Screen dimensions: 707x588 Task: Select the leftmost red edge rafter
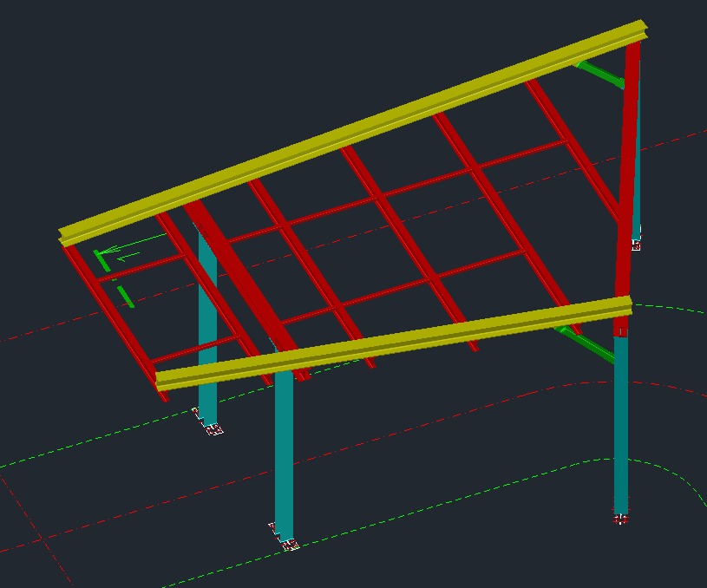113,321
